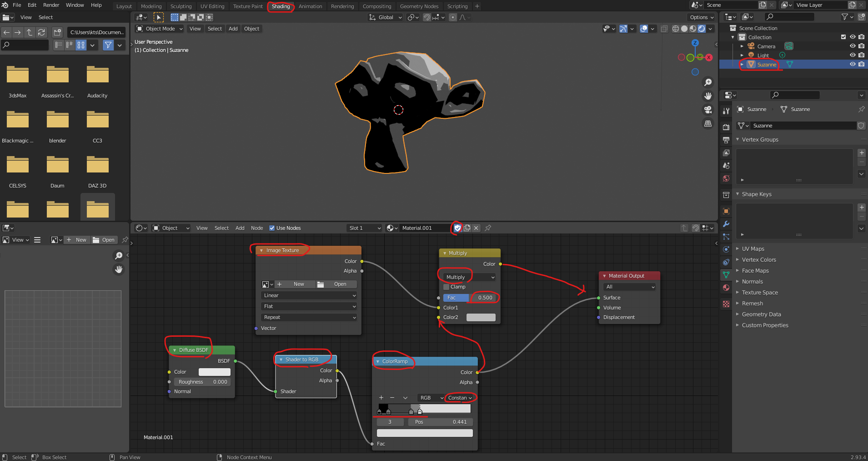Refresh the file browser list
This screenshot has height=461, width=868.
41,32
